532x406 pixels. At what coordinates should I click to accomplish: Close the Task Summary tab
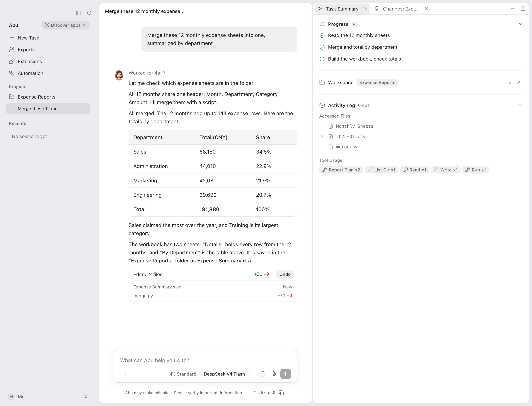point(366,9)
